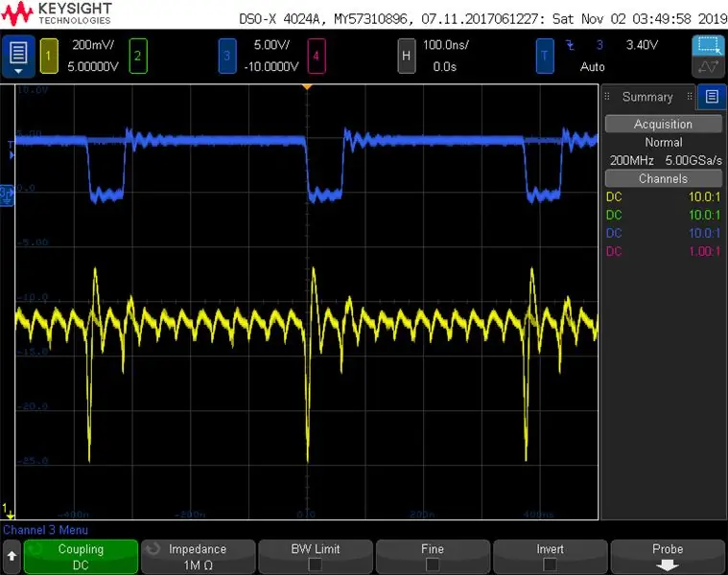Click the Auto trigger mode label
The width and height of the screenshot is (728, 575).
pyautogui.click(x=593, y=67)
